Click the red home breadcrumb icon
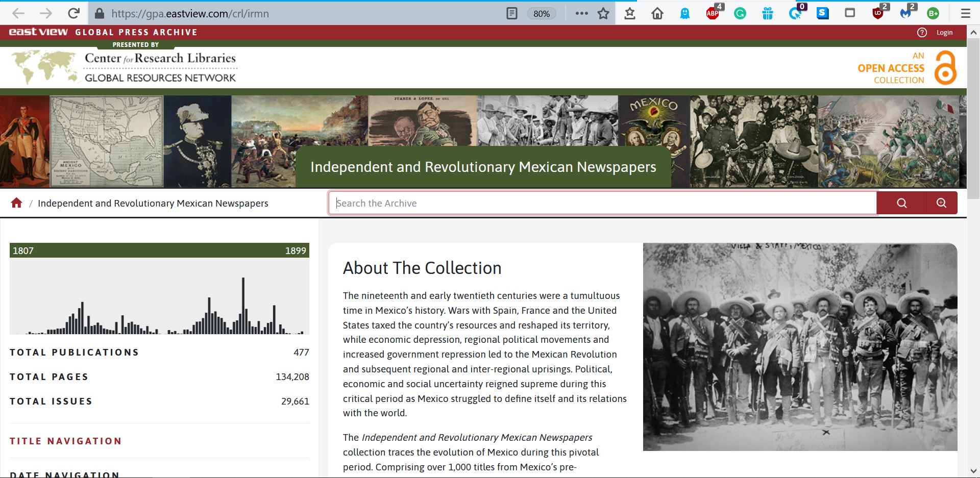The image size is (980, 478). [16, 203]
